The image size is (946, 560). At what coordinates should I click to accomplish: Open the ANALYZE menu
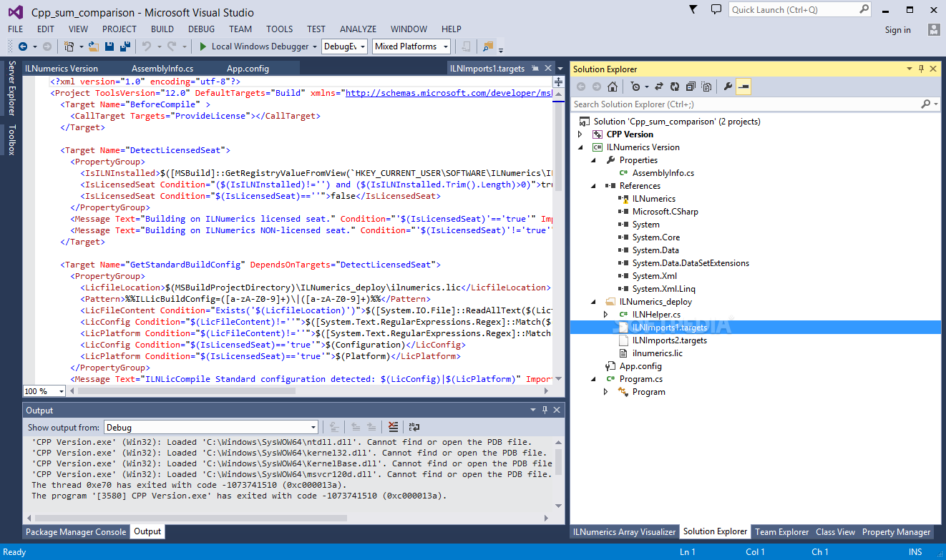(x=359, y=29)
